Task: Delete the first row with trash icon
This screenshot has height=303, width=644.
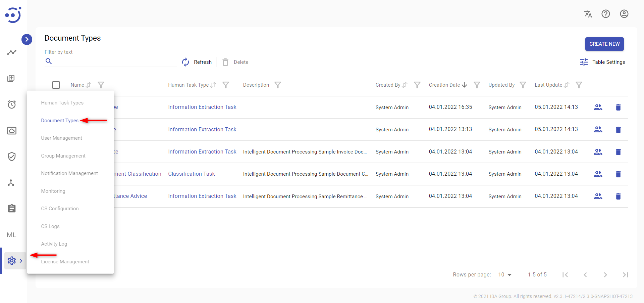Action: (618, 107)
